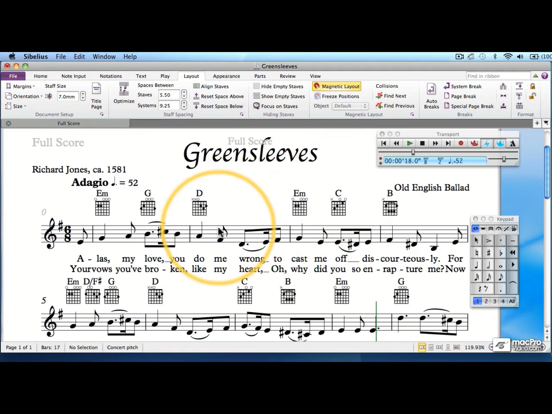Click the Title Page icon
The width and height of the screenshot is (552, 414).
tap(96, 96)
